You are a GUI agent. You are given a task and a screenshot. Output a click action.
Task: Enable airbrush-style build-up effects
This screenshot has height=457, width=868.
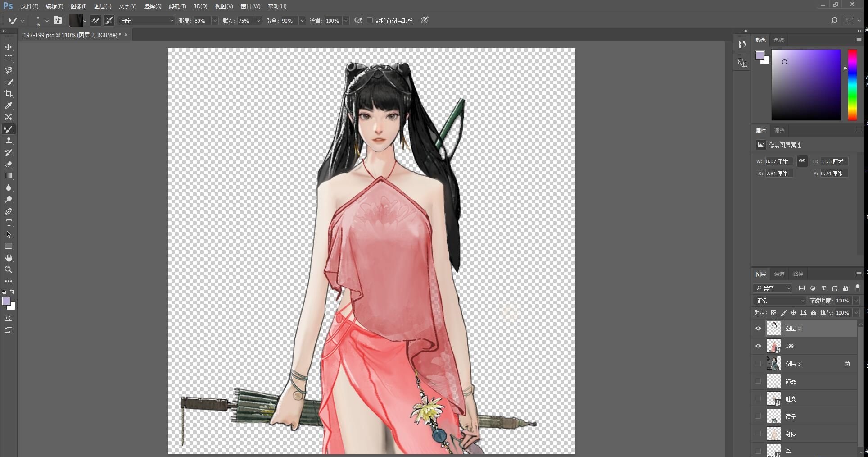coord(358,20)
